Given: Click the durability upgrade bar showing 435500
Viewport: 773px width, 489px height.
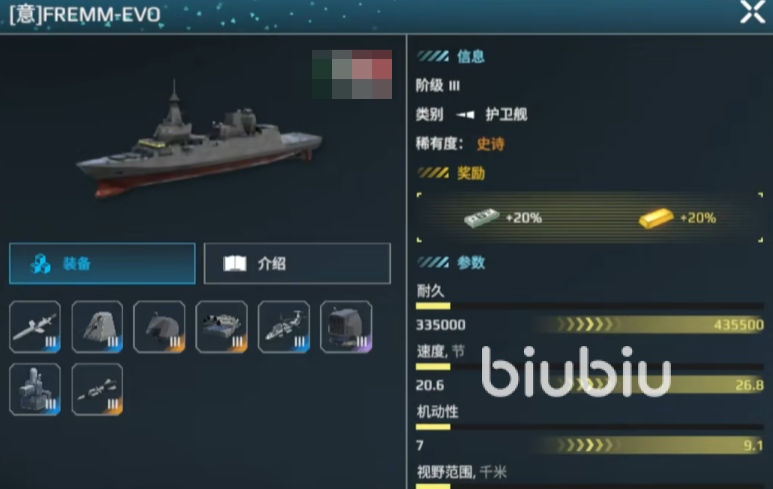Looking at the screenshot, I should point(649,325).
